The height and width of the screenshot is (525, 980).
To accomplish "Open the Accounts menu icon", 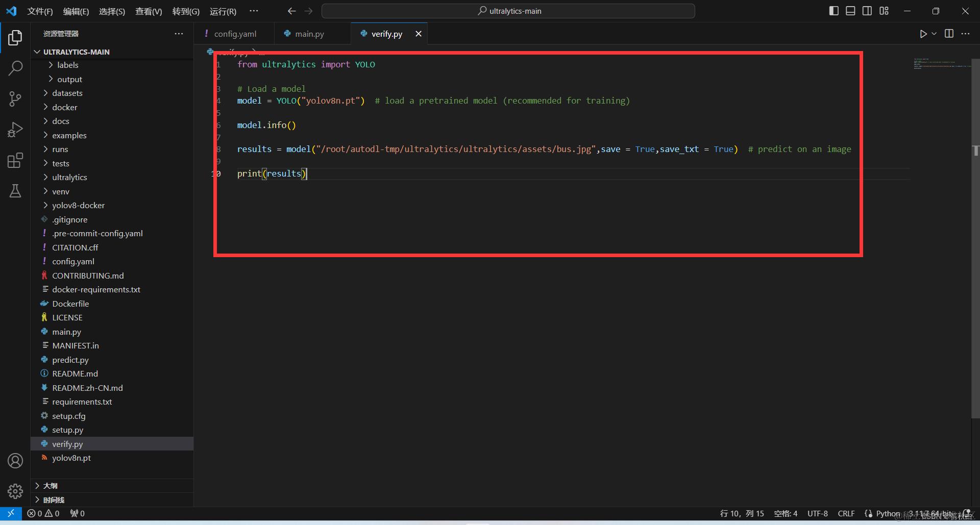I will tap(15, 461).
